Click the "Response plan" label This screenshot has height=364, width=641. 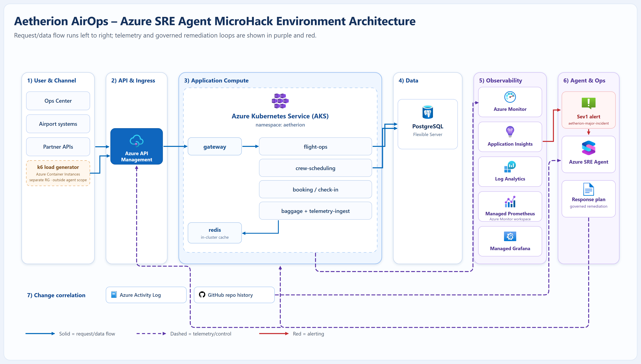(588, 199)
